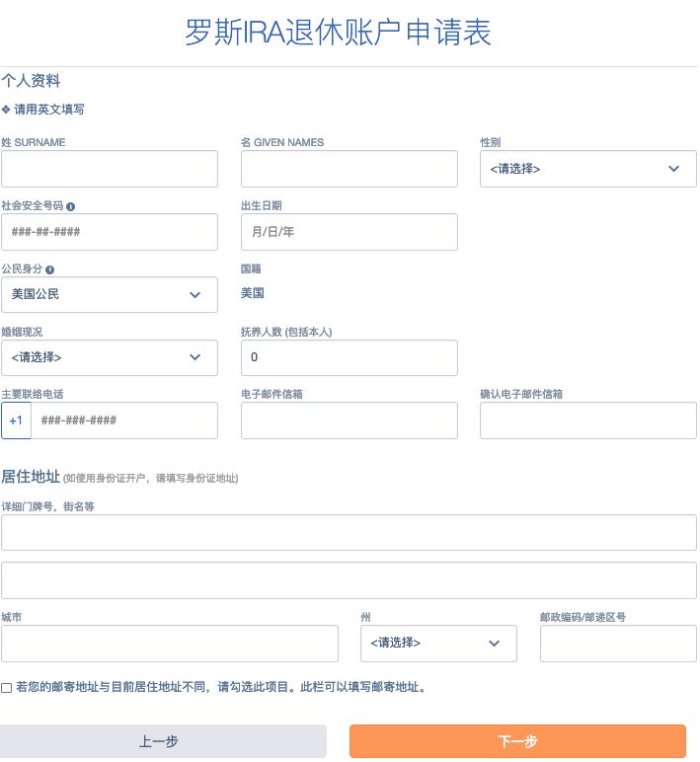Focus the 主要联络电话 ###-###-#### field
The width and height of the screenshot is (700, 762).
point(124,420)
